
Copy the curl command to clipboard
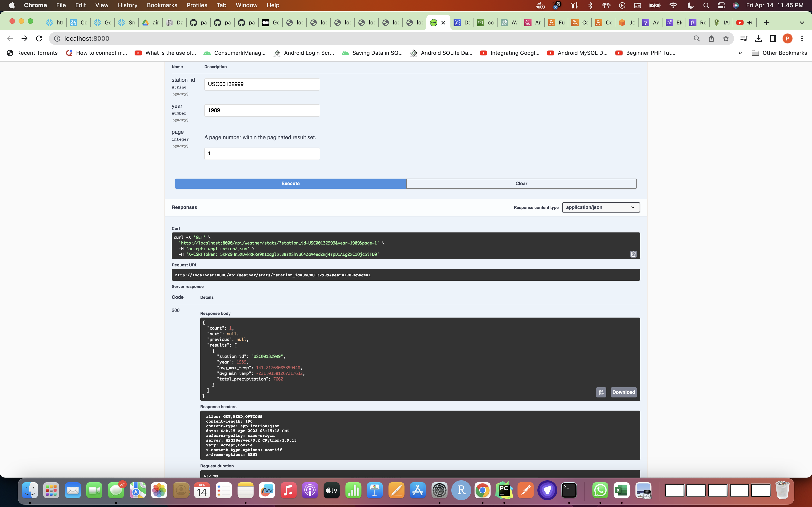click(633, 254)
